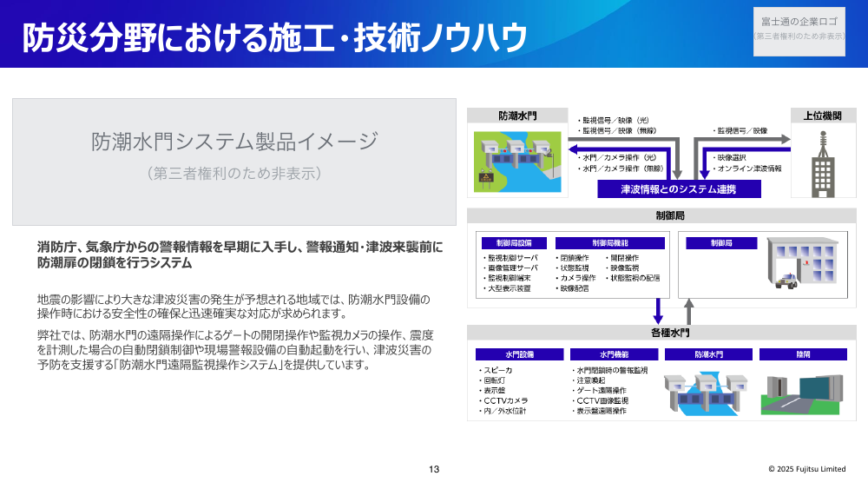Viewport: 868px width, 489px height.
Task: Click the tide gate river illustration under the gray 防潮水門 header
Action: [517, 162]
